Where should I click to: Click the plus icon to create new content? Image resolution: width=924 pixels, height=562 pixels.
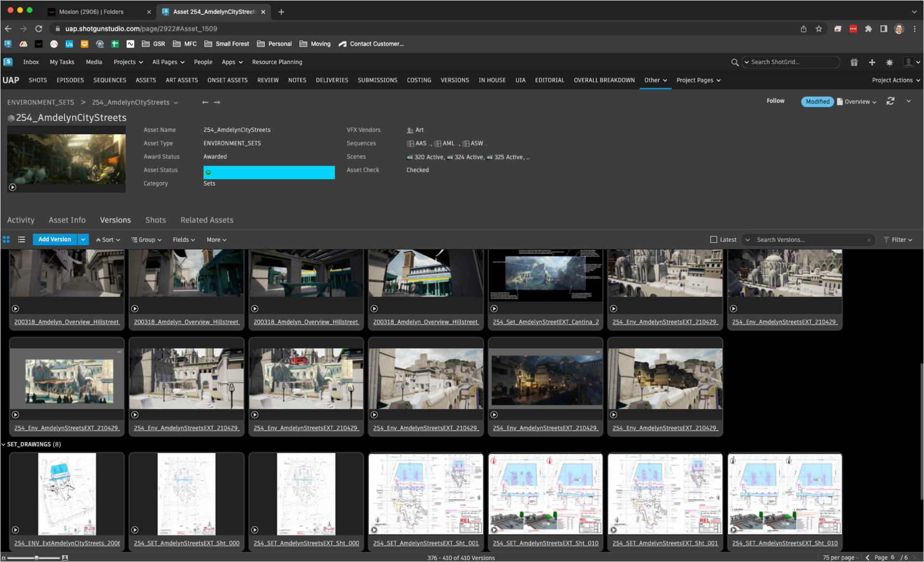[872, 62]
